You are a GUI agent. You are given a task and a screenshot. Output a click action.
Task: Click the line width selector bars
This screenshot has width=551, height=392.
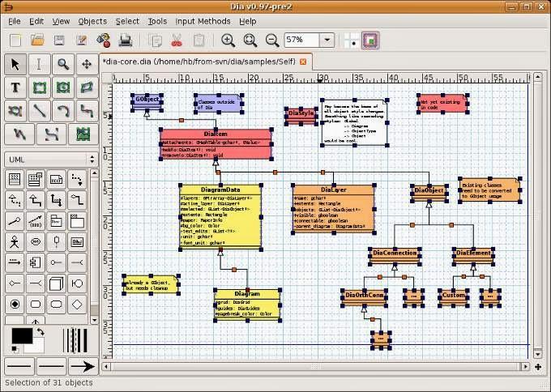(x=75, y=340)
